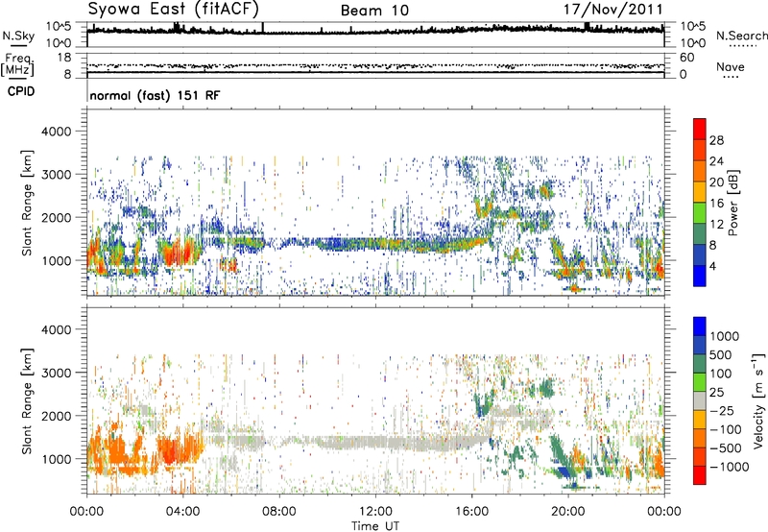Click the '1000' tick on Velocity scale

click(725, 336)
